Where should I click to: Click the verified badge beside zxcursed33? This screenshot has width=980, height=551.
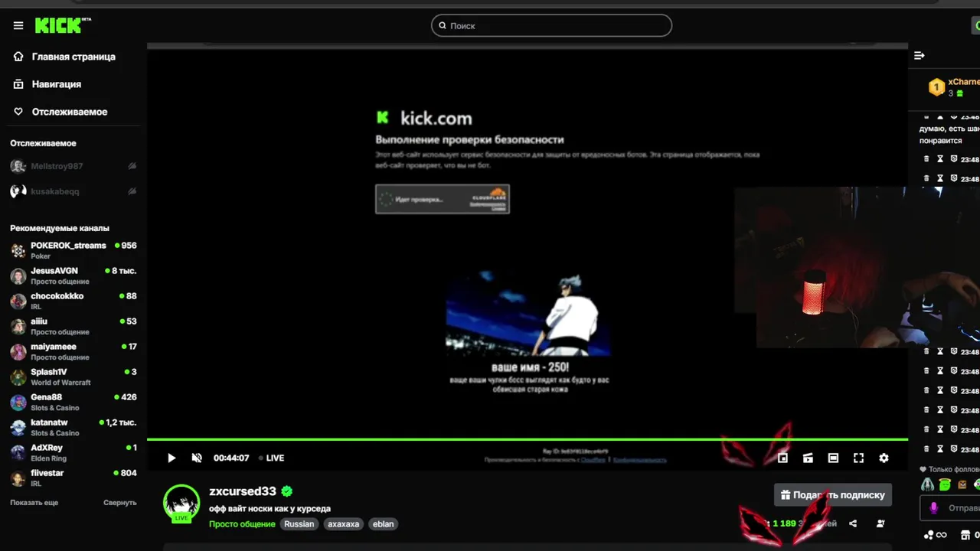coord(286,491)
